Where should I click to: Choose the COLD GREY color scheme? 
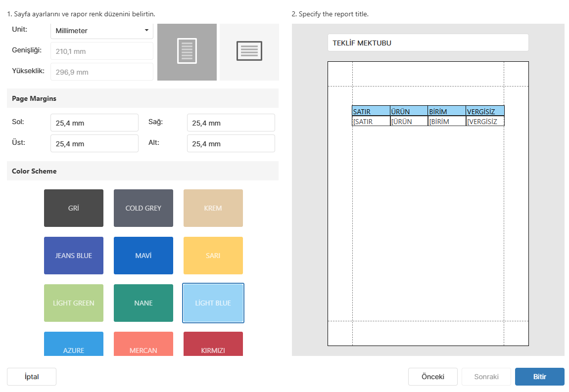[143, 208]
